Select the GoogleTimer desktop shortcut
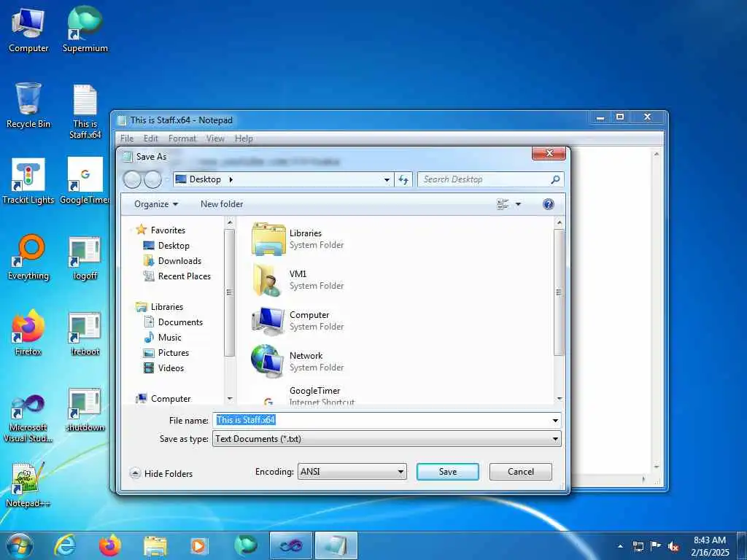 click(85, 182)
